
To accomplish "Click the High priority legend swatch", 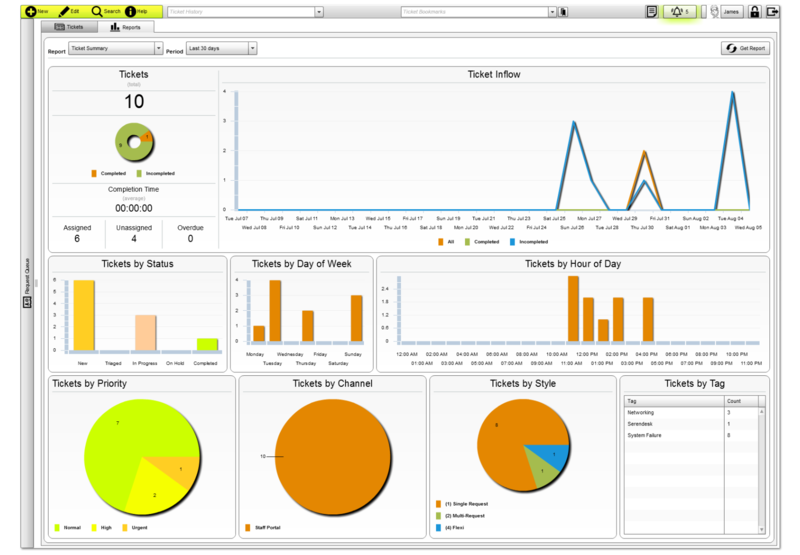I will pos(94,527).
